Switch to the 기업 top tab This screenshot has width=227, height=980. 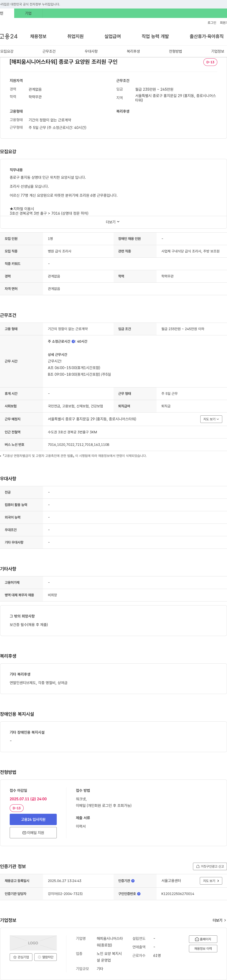[x=28, y=13]
